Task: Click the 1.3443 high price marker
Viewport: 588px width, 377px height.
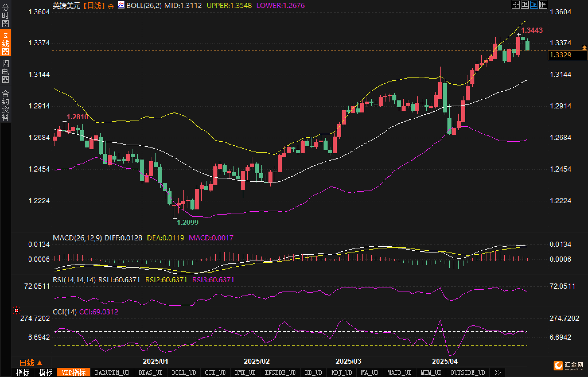Action: (x=532, y=30)
